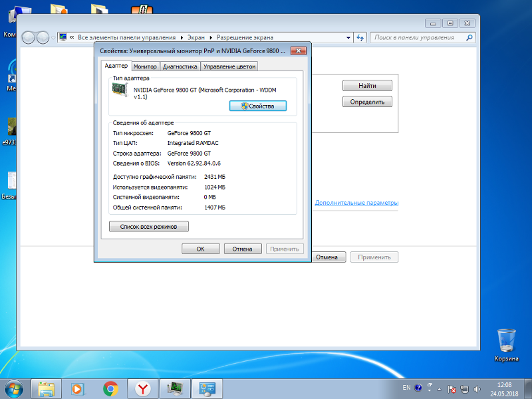Switch to the Монитор tab
Screen dimensions: 532x399
(x=145, y=66)
